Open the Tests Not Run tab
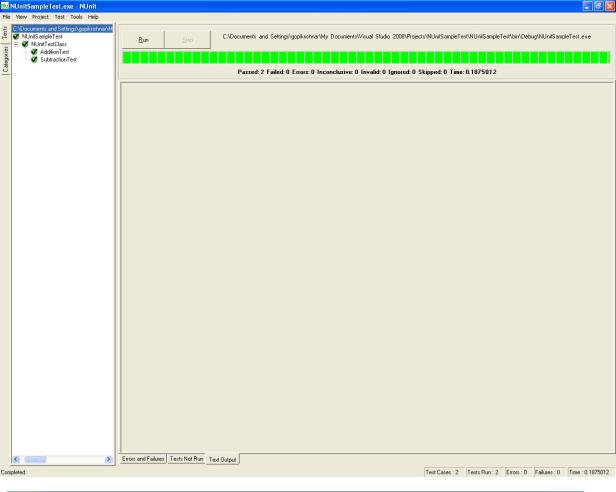The image size is (616, 492). point(186,458)
